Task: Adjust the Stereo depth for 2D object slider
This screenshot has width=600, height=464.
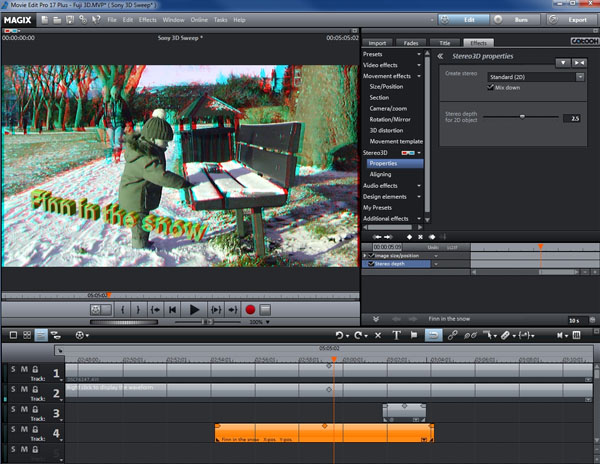Action: (x=521, y=117)
